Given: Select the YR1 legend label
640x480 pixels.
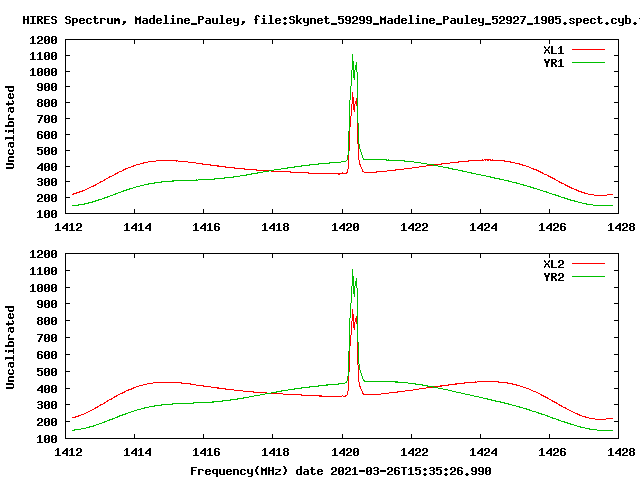Looking at the screenshot, I should 553,63.
